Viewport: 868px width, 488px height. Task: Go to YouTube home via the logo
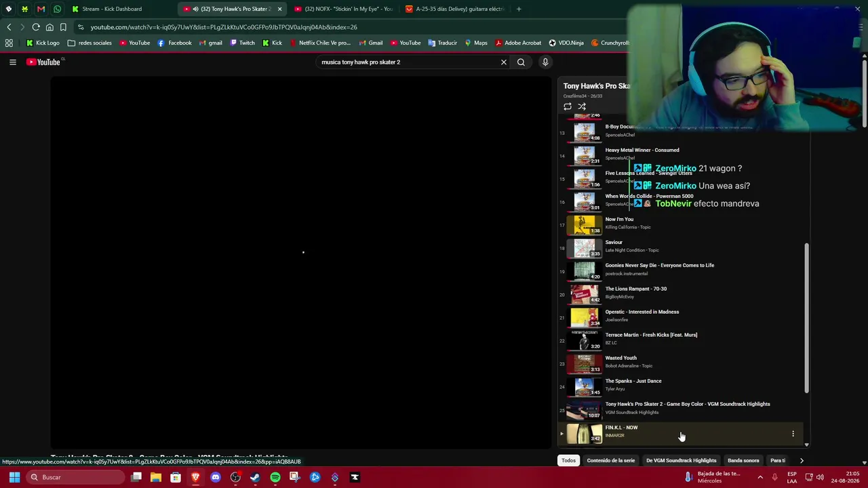click(44, 62)
